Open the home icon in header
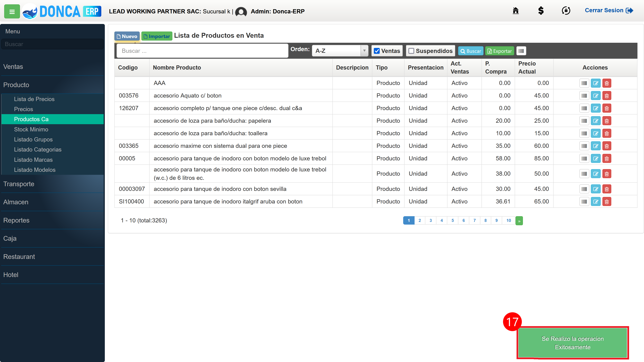 (x=516, y=11)
